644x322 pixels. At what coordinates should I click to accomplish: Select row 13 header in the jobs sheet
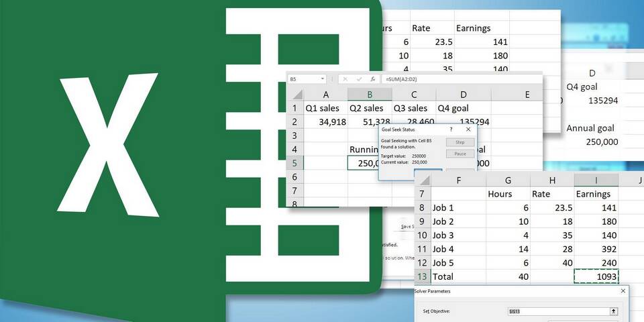tap(423, 276)
